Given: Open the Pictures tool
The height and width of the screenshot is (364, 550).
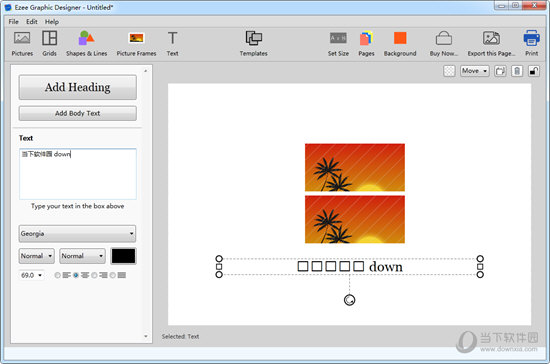Looking at the screenshot, I should pos(22,43).
